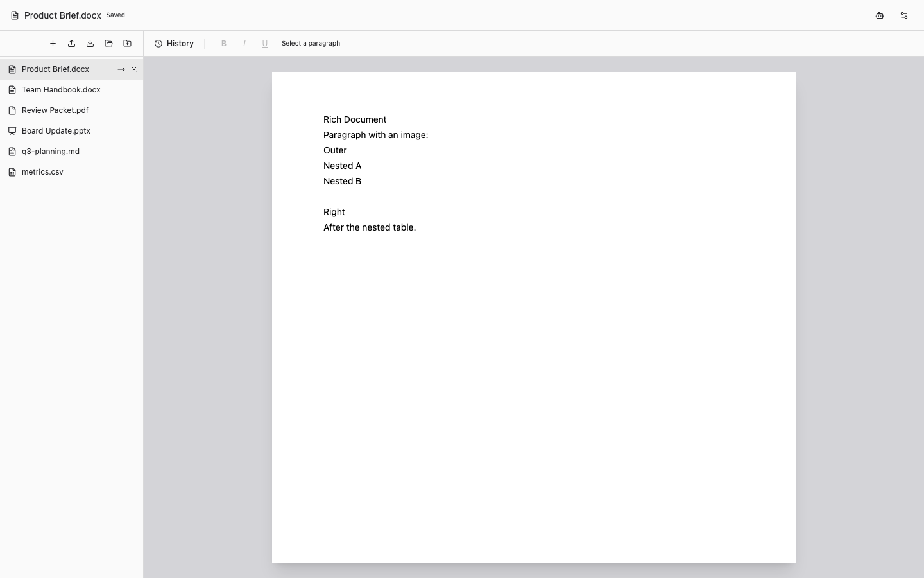924x578 pixels.
Task: Click the upload file icon
Action: [x=71, y=44]
